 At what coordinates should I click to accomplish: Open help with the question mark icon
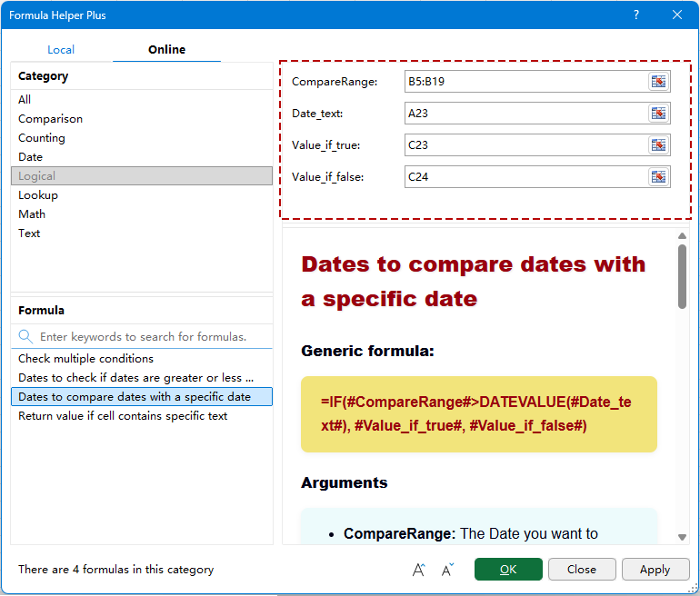[x=636, y=15]
